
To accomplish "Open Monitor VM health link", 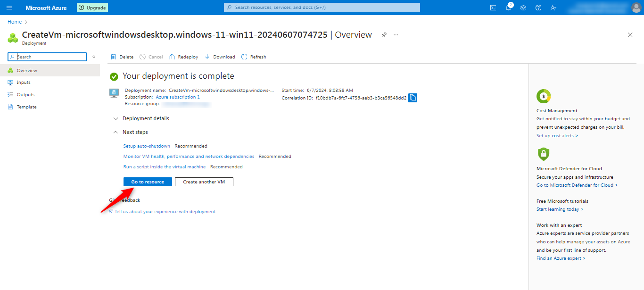I will point(189,157).
